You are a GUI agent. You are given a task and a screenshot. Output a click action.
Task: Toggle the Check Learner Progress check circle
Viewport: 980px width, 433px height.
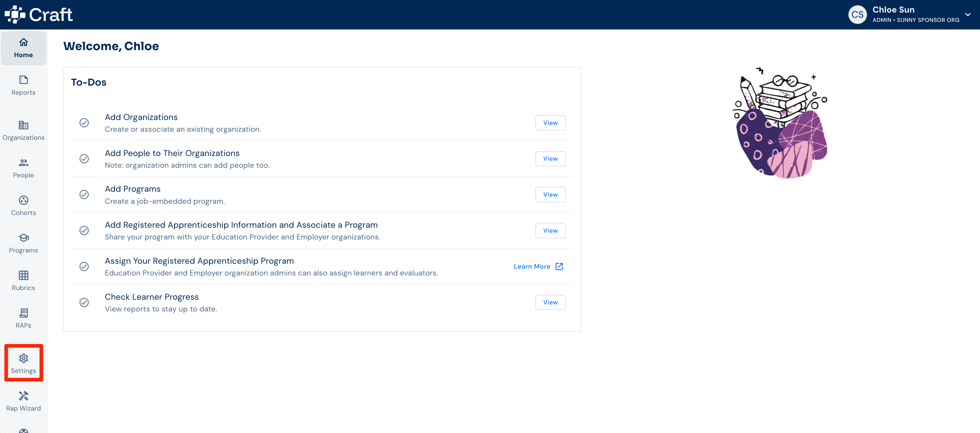(84, 303)
